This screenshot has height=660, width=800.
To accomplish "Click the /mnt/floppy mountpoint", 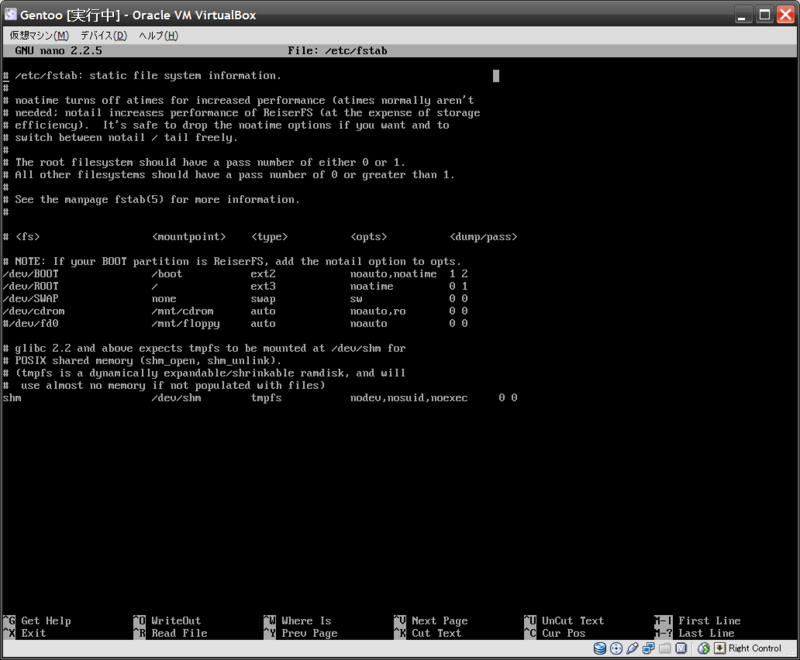I will click(186, 323).
